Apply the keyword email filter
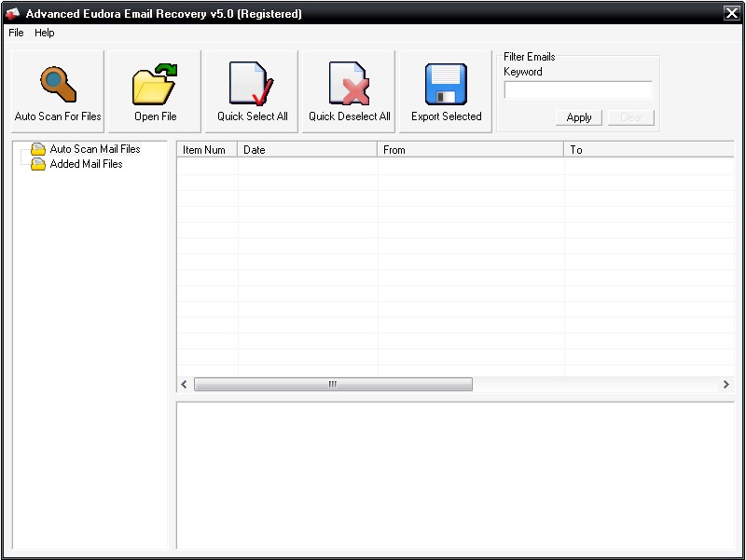 (578, 117)
